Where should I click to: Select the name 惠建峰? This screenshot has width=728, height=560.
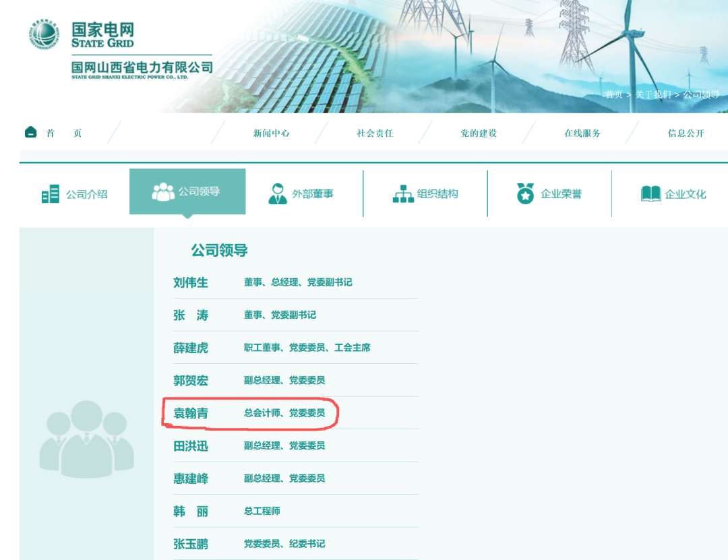(x=190, y=478)
